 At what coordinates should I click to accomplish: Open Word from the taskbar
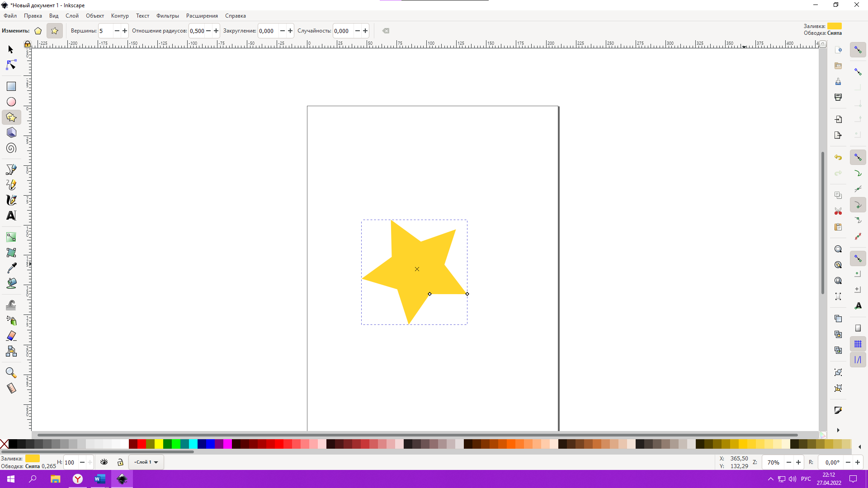coord(100,479)
